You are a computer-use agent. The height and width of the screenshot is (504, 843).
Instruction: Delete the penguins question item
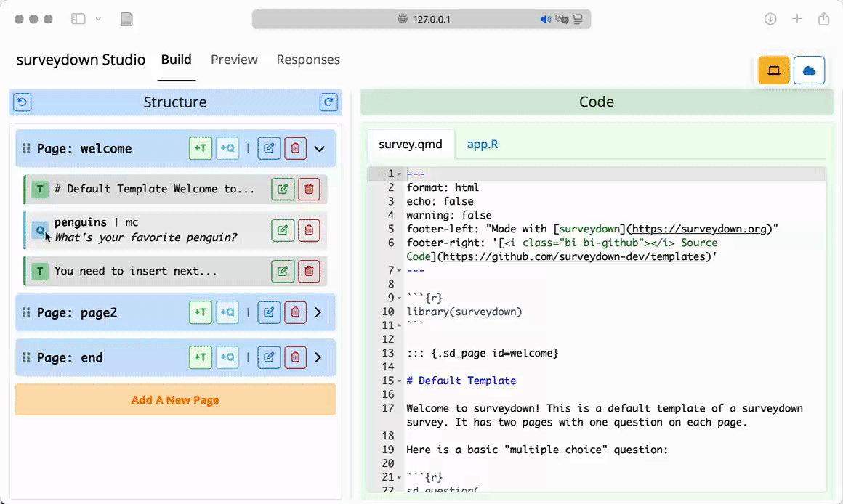309,230
